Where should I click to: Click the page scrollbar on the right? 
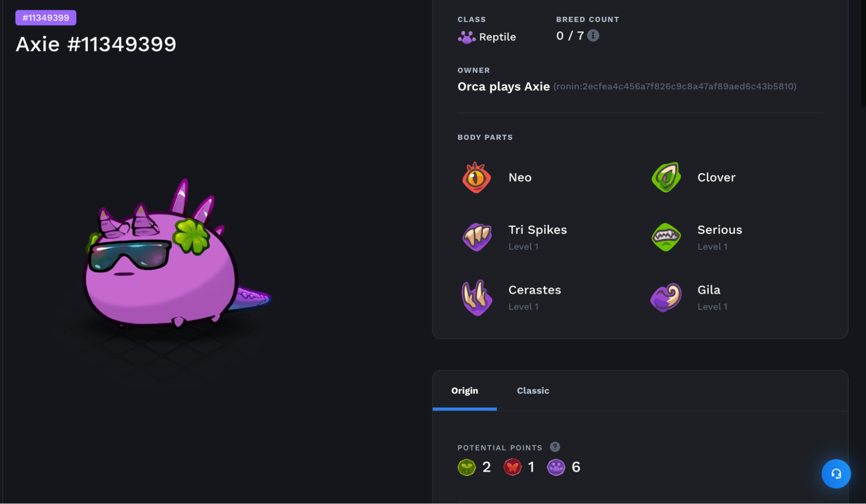863,52
